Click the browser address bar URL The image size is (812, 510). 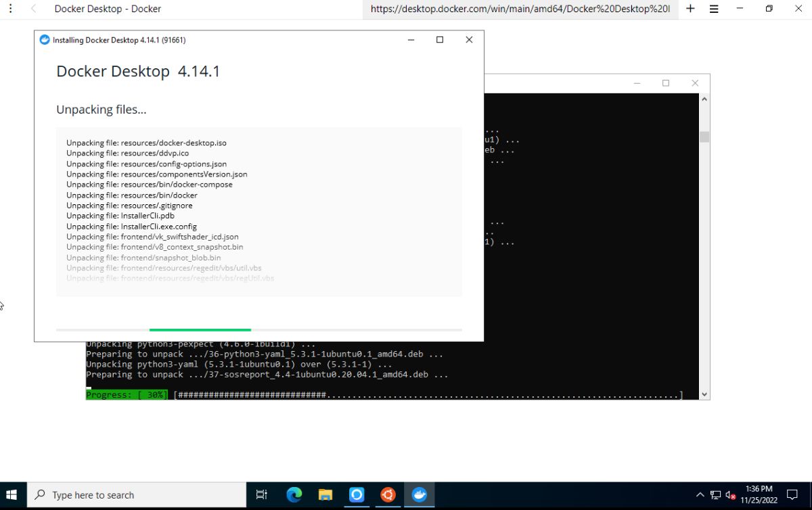pyautogui.click(x=520, y=9)
